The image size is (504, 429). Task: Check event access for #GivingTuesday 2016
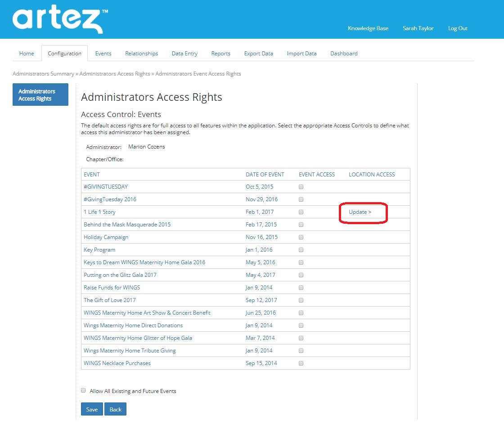(x=301, y=199)
